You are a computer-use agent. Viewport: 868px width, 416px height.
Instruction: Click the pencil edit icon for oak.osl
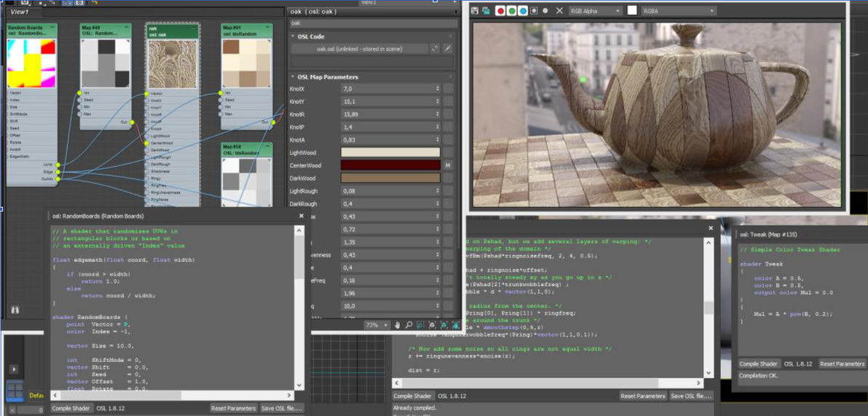click(448, 49)
